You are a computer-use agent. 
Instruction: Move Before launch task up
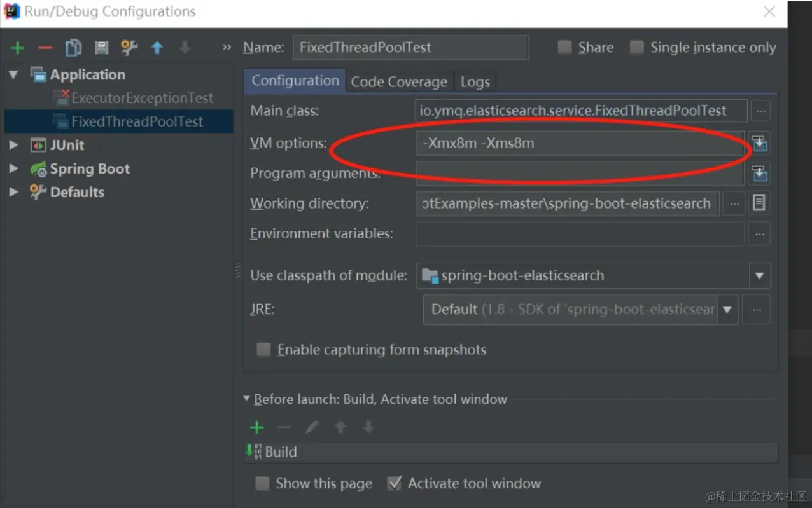coord(340,427)
